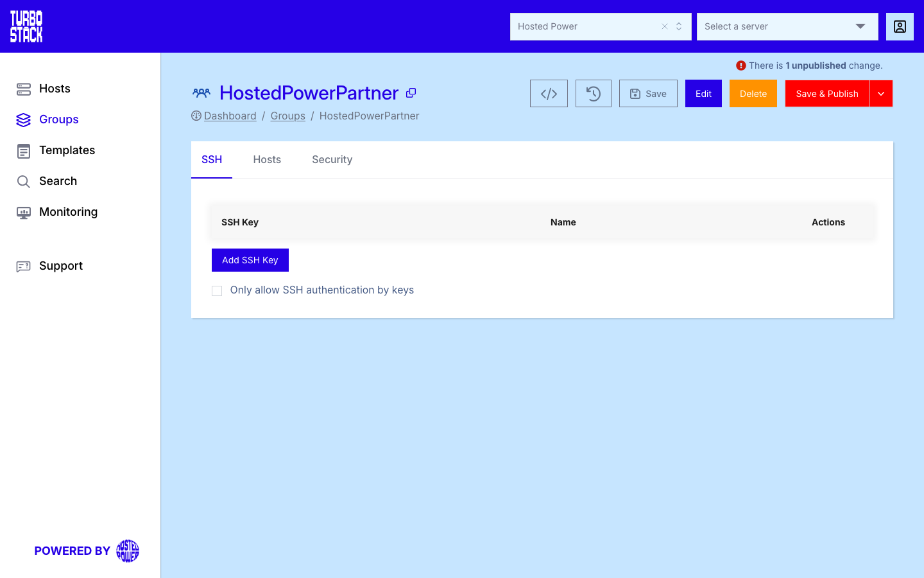Open Support in the sidebar
The image size is (924, 578).
coord(49,266)
